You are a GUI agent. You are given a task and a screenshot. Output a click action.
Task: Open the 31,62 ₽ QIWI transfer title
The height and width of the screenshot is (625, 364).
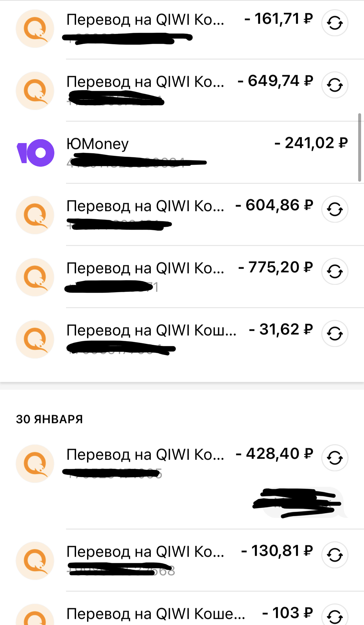coord(151,330)
